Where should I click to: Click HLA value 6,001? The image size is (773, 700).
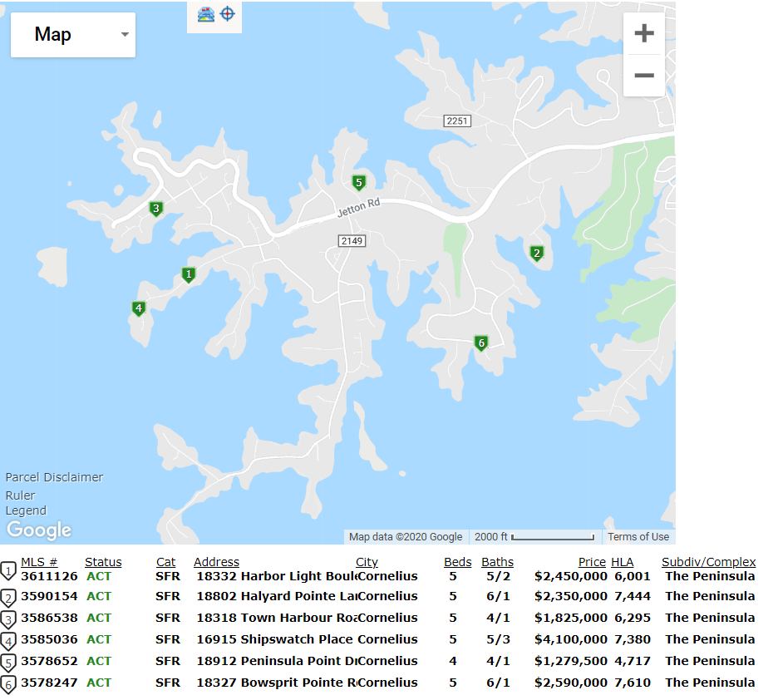coord(633,576)
